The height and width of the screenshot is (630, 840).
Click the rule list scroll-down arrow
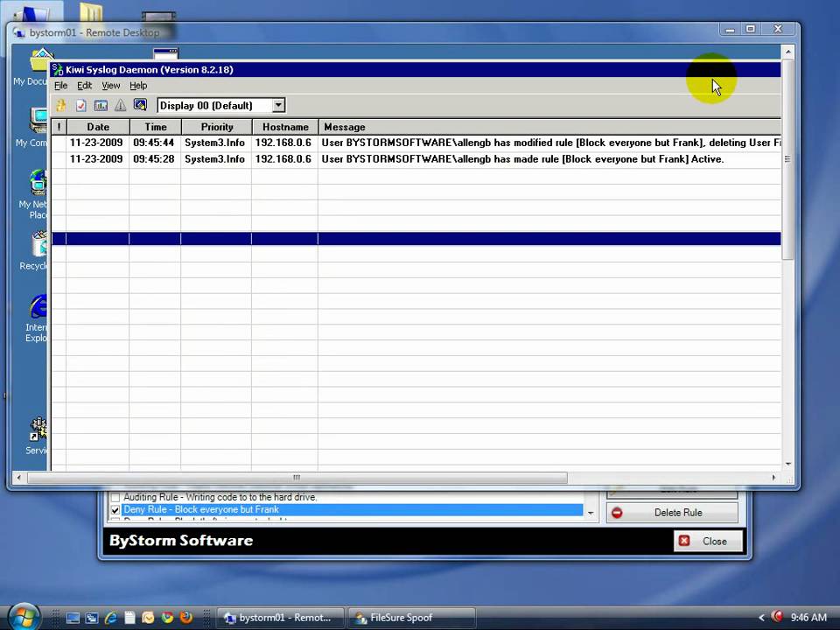(x=591, y=513)
